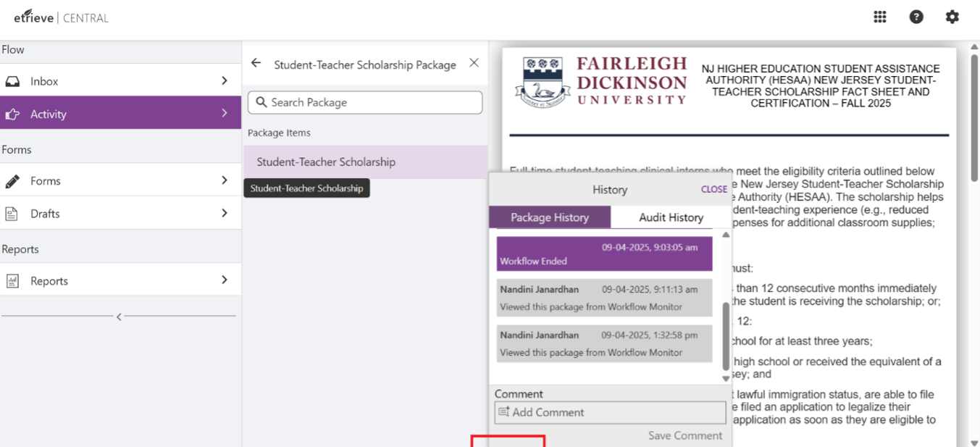980x447 pixels.
Task: Click the Save Comment button
Action: (x=684, y=435)
